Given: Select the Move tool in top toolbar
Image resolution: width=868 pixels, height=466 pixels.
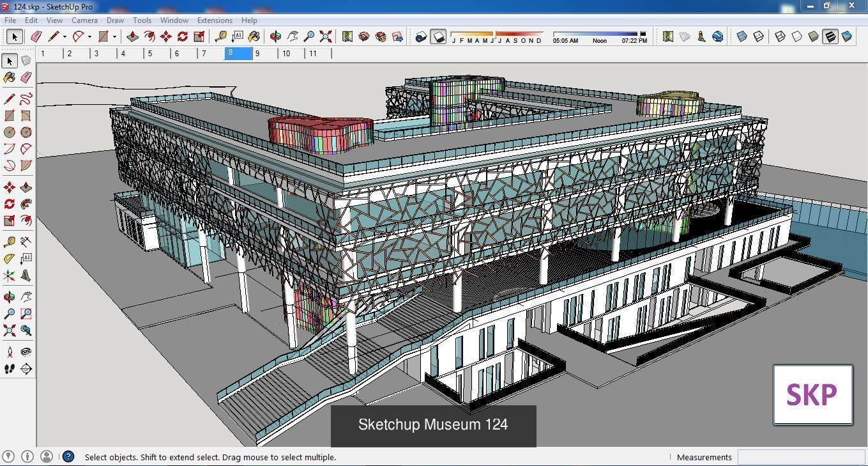Looking at the screenshot, I should coord(166,36).
